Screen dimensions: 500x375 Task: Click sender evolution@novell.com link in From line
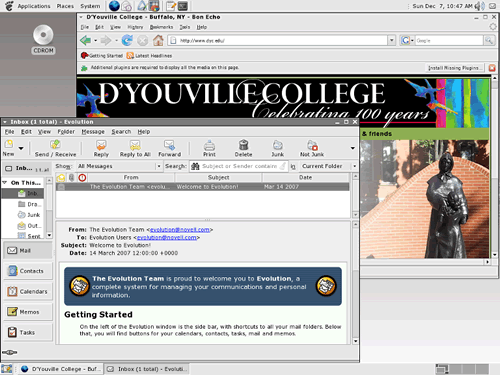[x=180, y=230]
